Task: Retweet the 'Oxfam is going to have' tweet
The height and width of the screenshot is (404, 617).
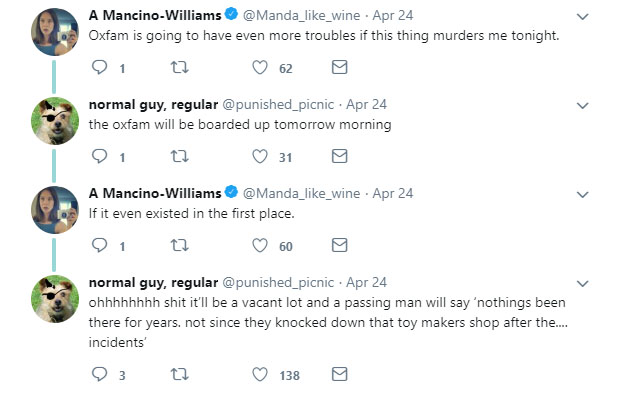Action: [x=181, y=68]
